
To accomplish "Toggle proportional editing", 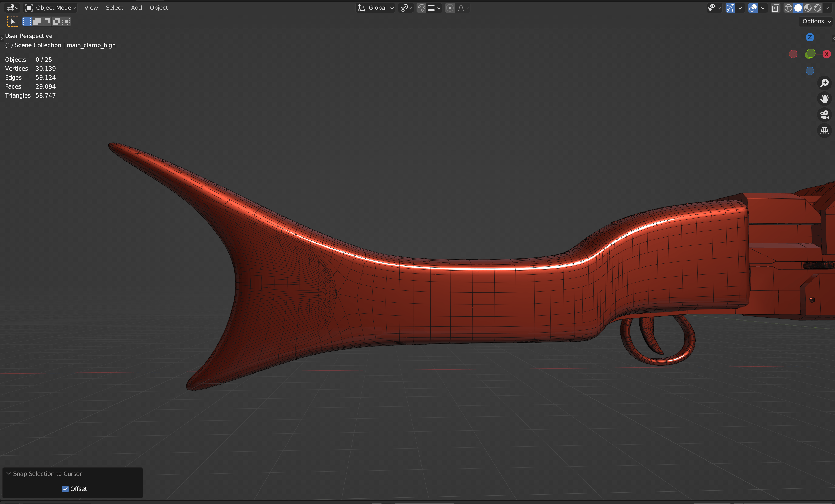I will 450,8.
